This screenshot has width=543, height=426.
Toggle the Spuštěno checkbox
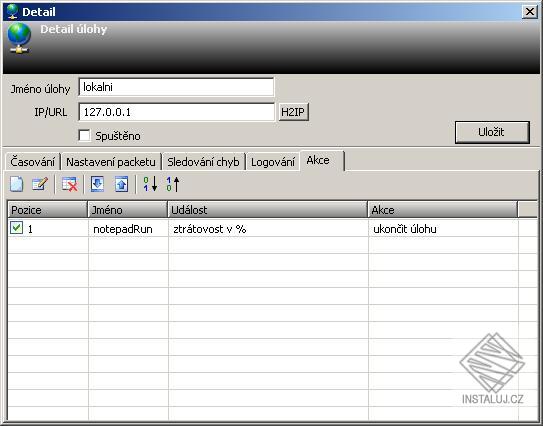click(x=84, y=135)
